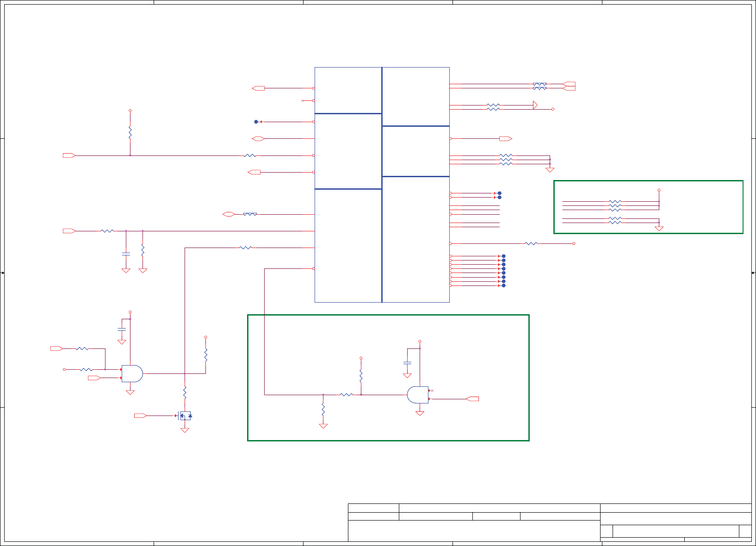
Task: Select capacitor above the left AND gate
Action: click(x=122, y=329)
